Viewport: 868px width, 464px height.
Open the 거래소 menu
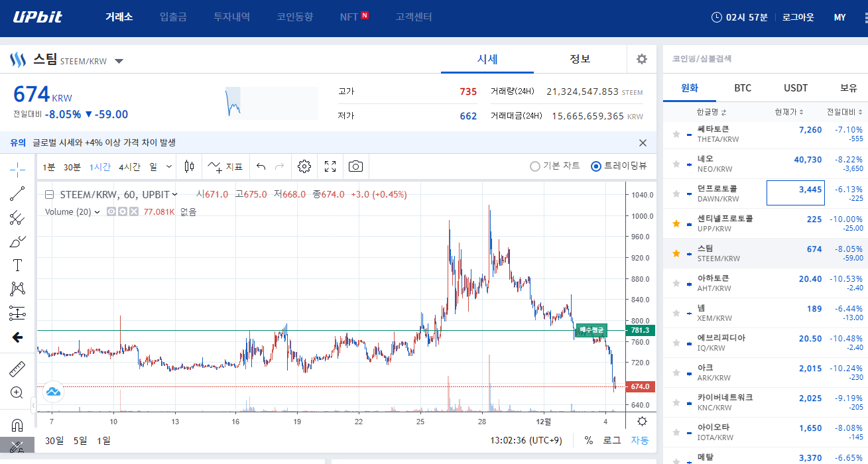(x=119, y=17)
